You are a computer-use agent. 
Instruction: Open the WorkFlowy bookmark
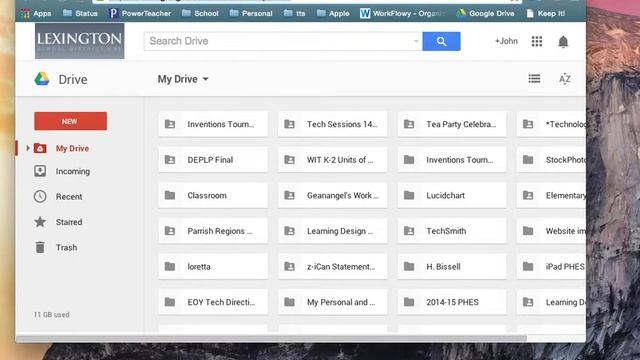click(x=402, y=13)
